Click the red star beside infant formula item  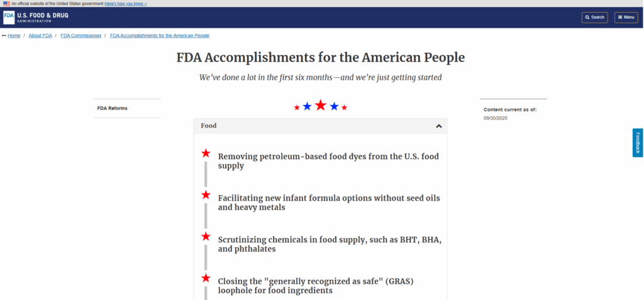(206, 195)
